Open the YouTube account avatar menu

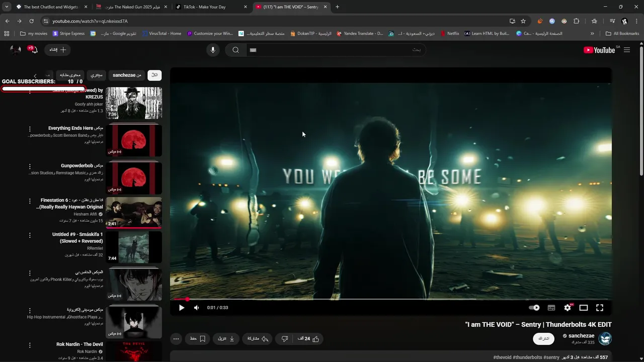pos(16,50)
